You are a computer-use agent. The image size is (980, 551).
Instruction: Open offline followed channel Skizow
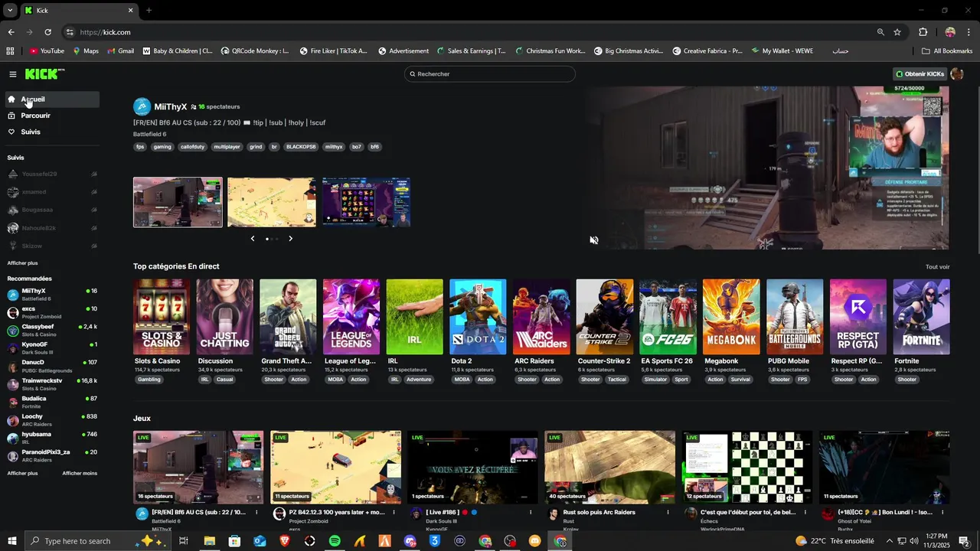click(52, 246)
